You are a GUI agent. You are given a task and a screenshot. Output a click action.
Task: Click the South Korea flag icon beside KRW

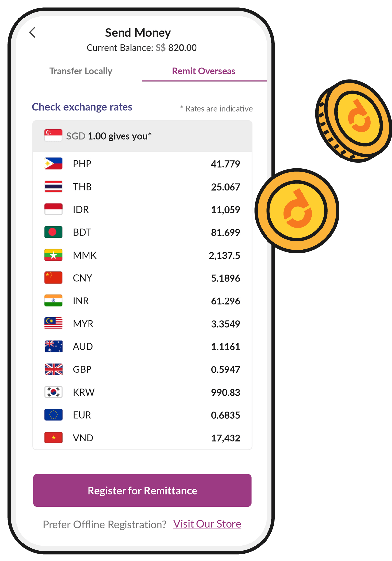pos(53,392)
